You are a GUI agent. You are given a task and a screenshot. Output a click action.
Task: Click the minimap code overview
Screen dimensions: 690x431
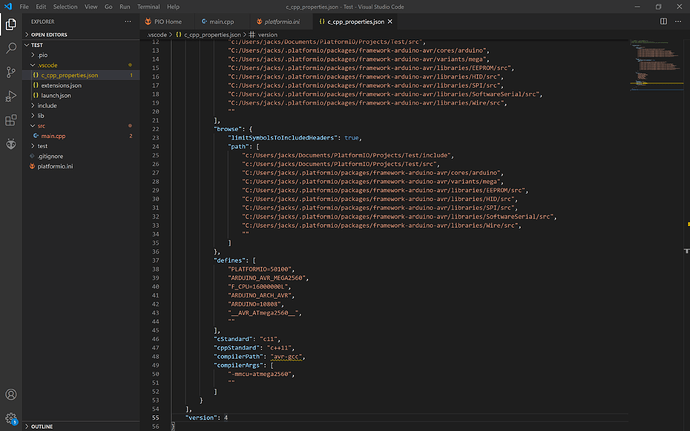pyautogui.click(x=655, y=65)
